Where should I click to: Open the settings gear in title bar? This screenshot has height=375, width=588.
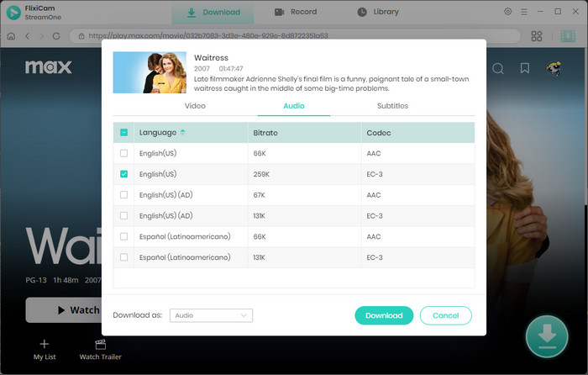(507, 12)
